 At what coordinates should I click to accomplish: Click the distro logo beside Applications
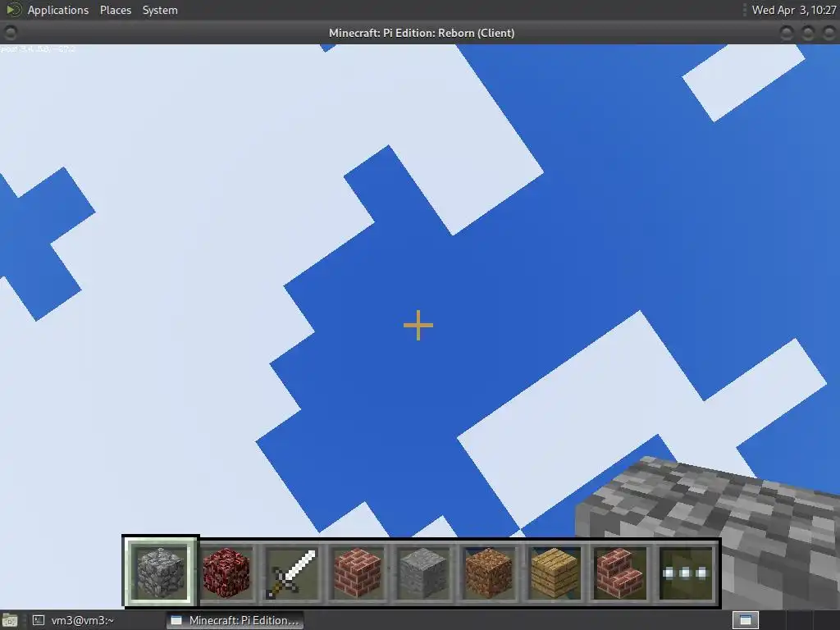13,10
